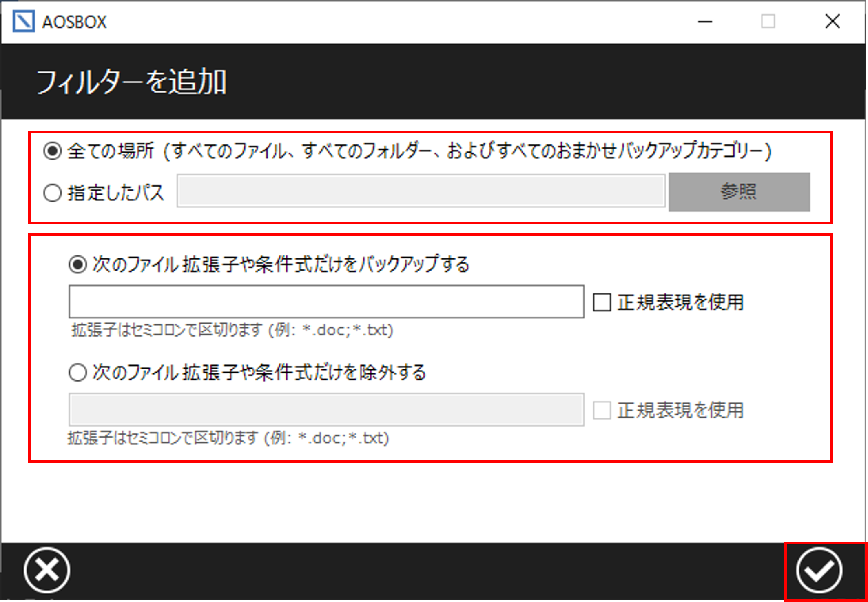This screenshot has width=868, height=602.
Task: Click the backup file extensions text field
Action: 326,302
